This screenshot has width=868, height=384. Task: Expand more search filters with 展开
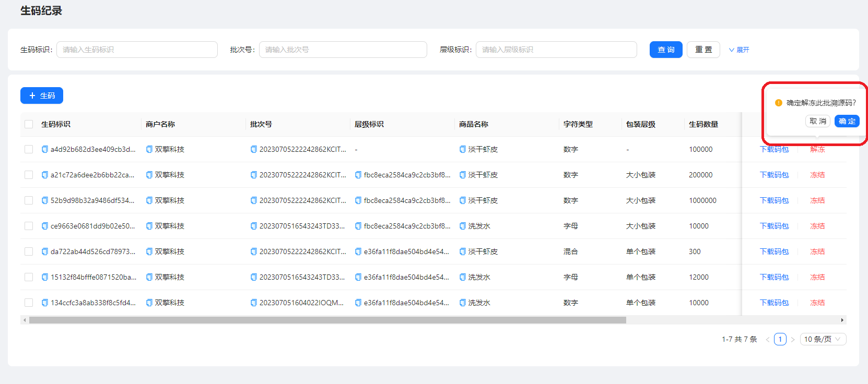pos(739,50)
